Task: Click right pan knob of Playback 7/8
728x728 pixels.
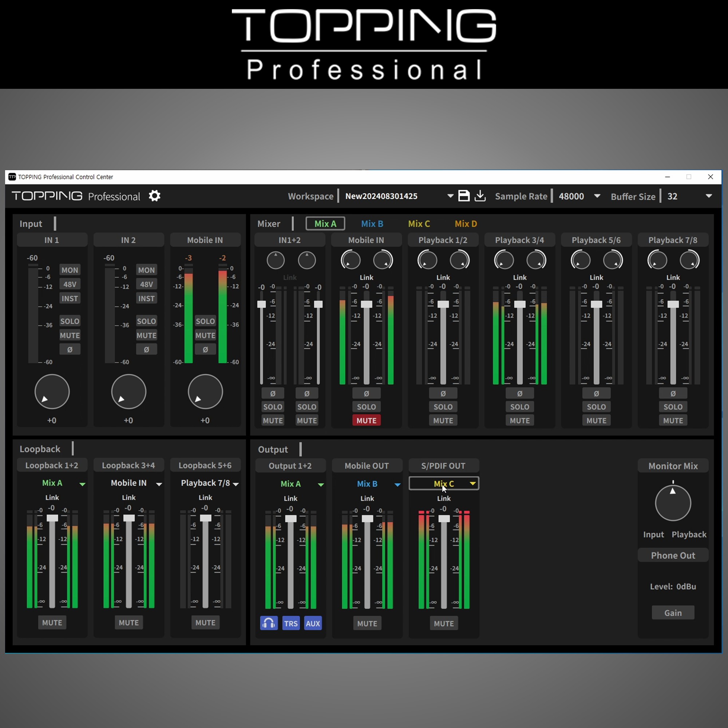Action: tap(689, 260)
